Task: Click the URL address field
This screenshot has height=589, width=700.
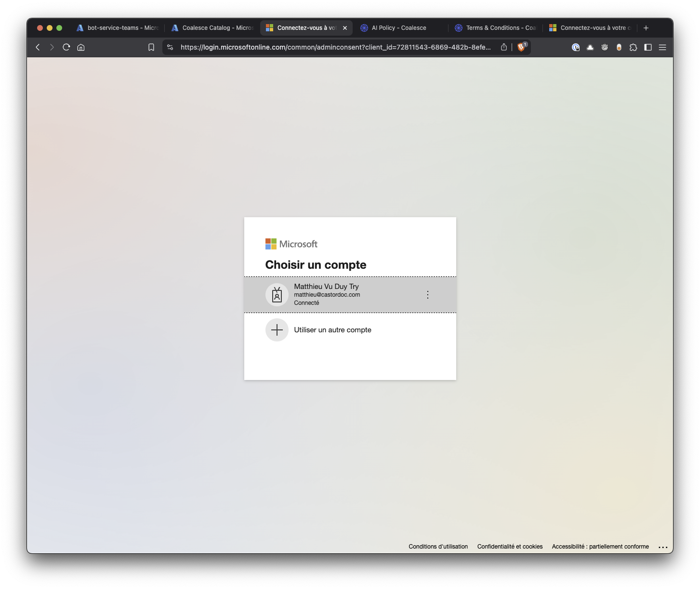Action: click(335, 47)
